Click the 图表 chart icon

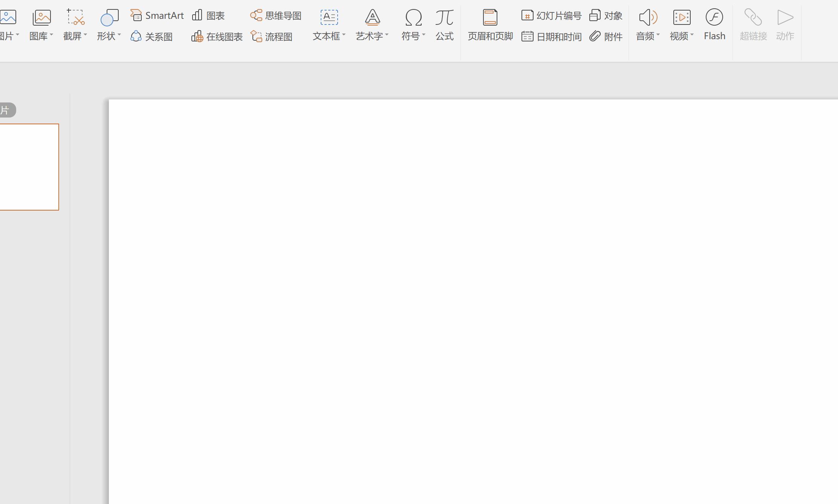[x=197, y=15]
